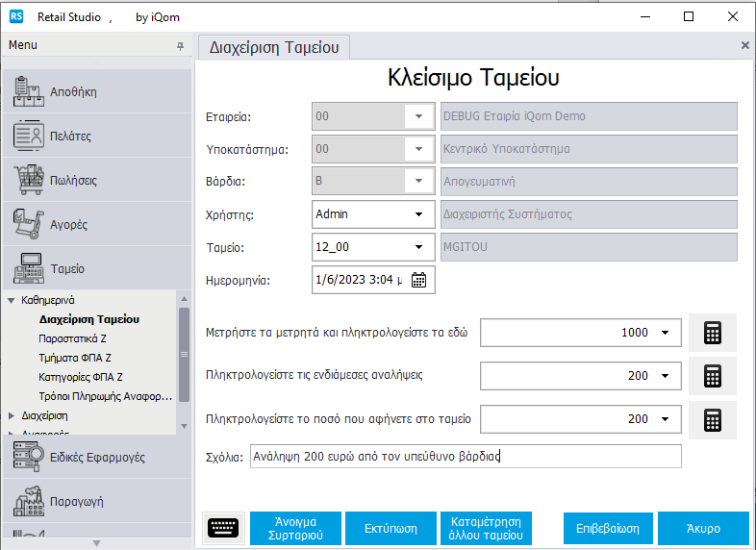Open the Παραγωγή production module
The height and width of the screenshot is (550, 756).
[96, 502]
